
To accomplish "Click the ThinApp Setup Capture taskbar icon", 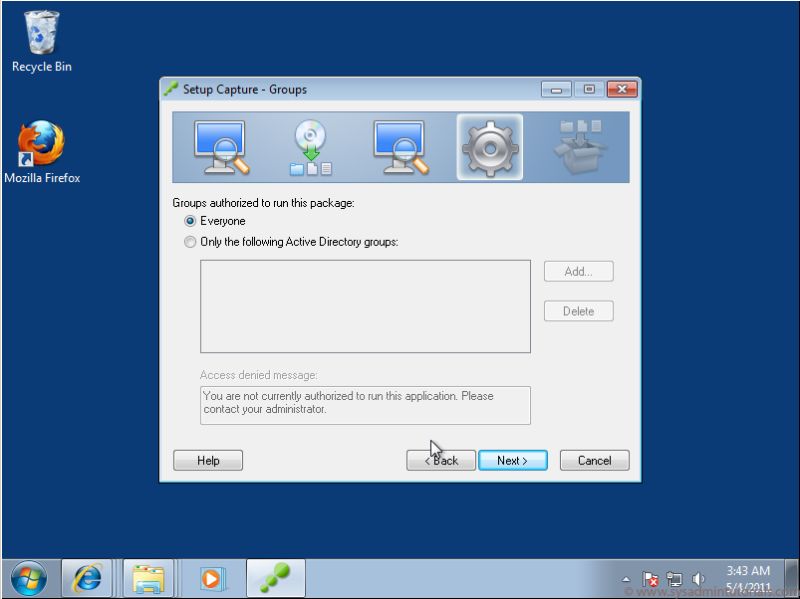I will click(x=275, y=577).
